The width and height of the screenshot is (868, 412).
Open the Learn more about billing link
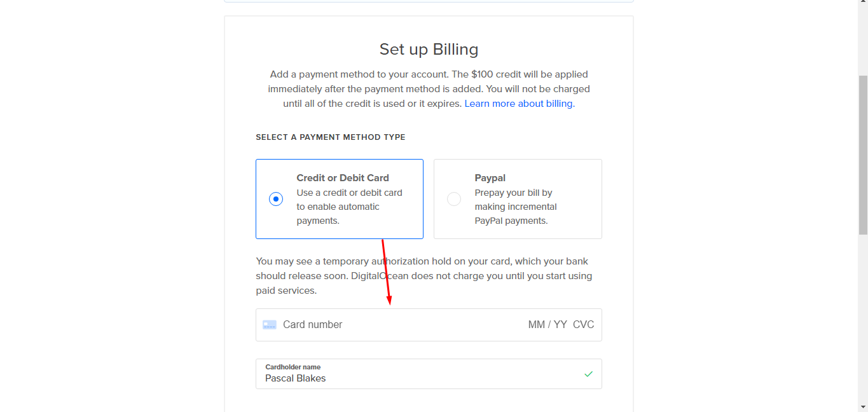pyautogui.click(x=519, y=104)
